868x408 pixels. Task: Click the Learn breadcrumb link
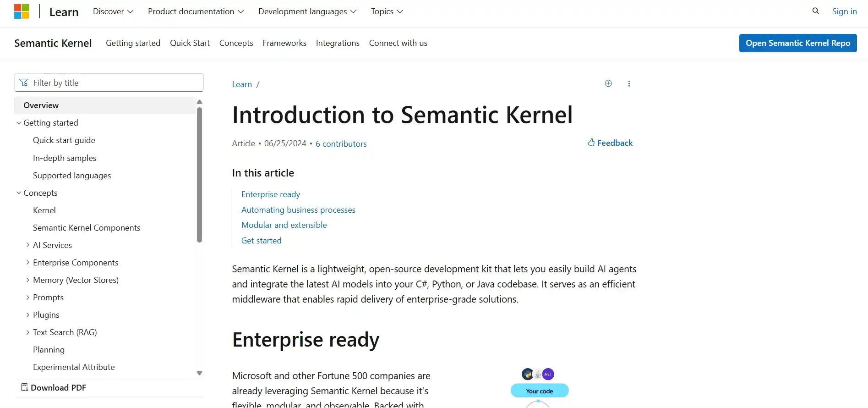[242, 84]
